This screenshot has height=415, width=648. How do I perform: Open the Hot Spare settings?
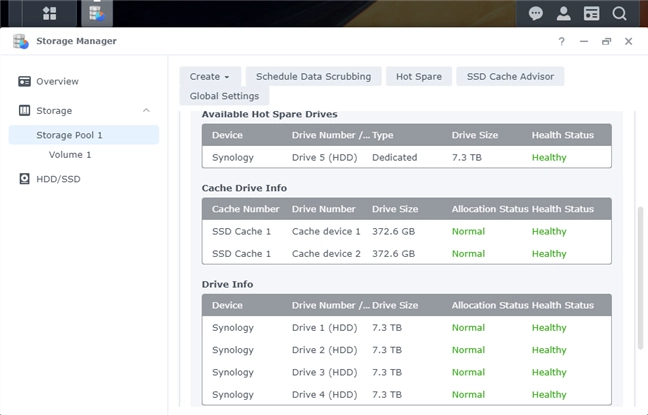click(419, 76)
